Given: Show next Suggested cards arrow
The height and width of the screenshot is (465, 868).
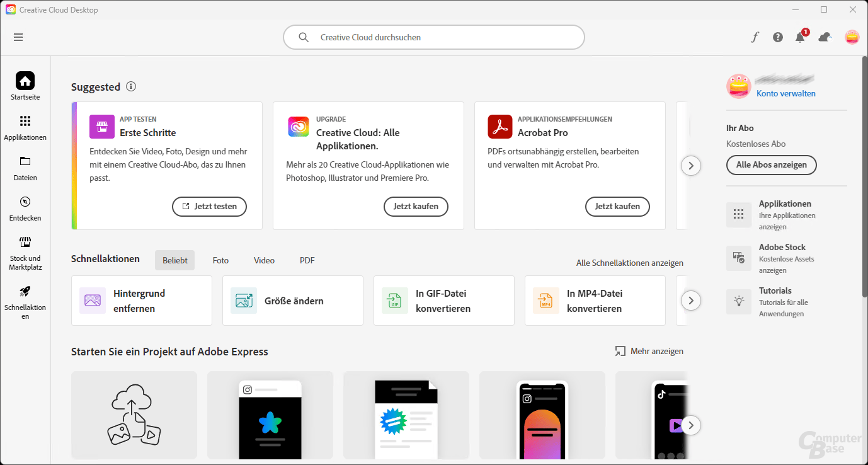Looking at the screenshot, I should (691, 166).
